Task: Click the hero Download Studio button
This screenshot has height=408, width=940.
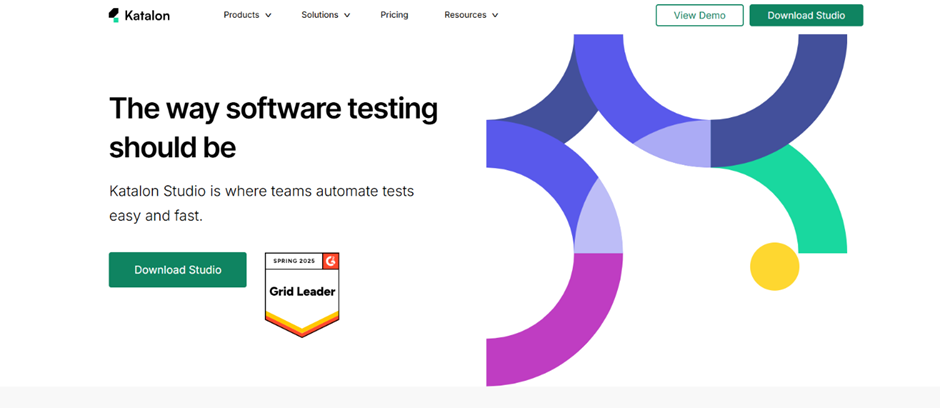Action: [x=177, y=270]
